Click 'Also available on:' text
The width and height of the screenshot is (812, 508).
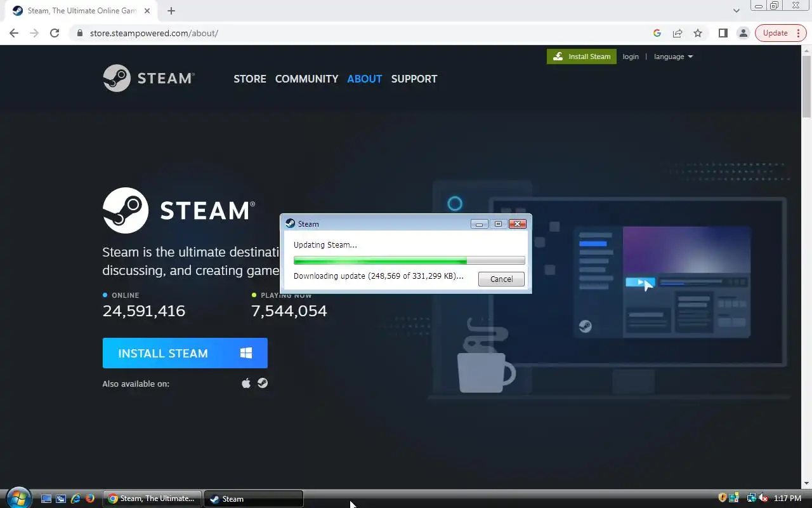coord(136,384)
